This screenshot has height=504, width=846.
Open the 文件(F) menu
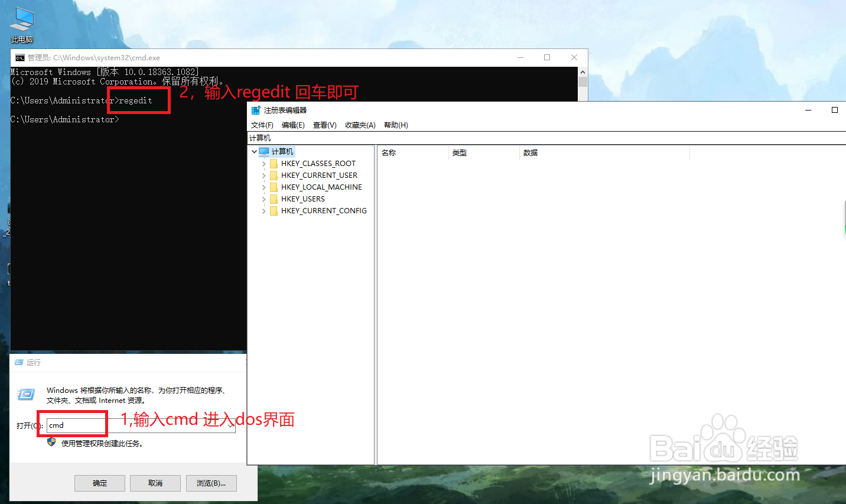[262, 125]
